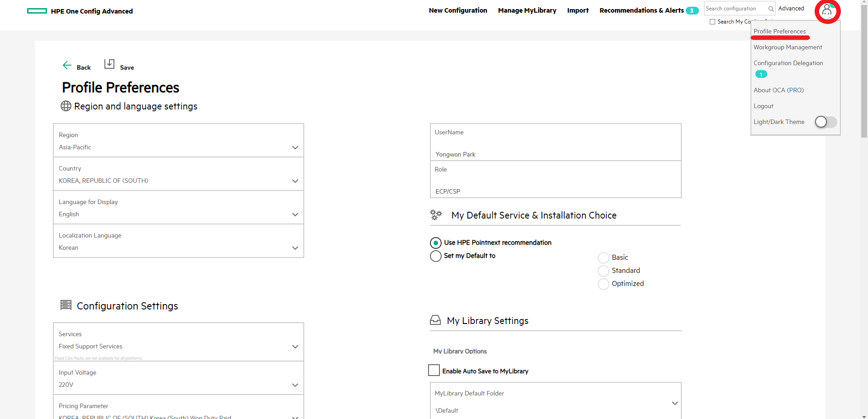Click the Back arrow icon
The width and height of the screenshot is (868, 419).
pos(67,65)
